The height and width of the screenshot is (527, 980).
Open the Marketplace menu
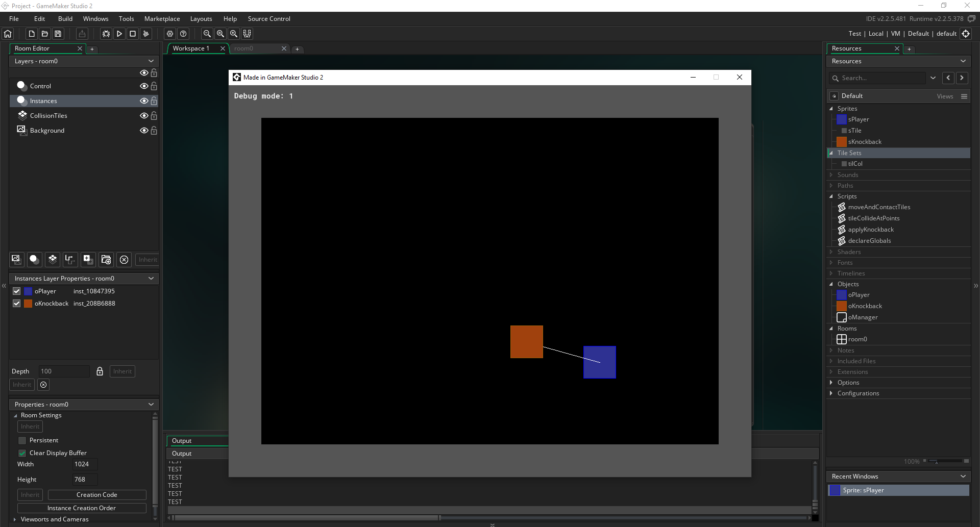tap(162, 18)
